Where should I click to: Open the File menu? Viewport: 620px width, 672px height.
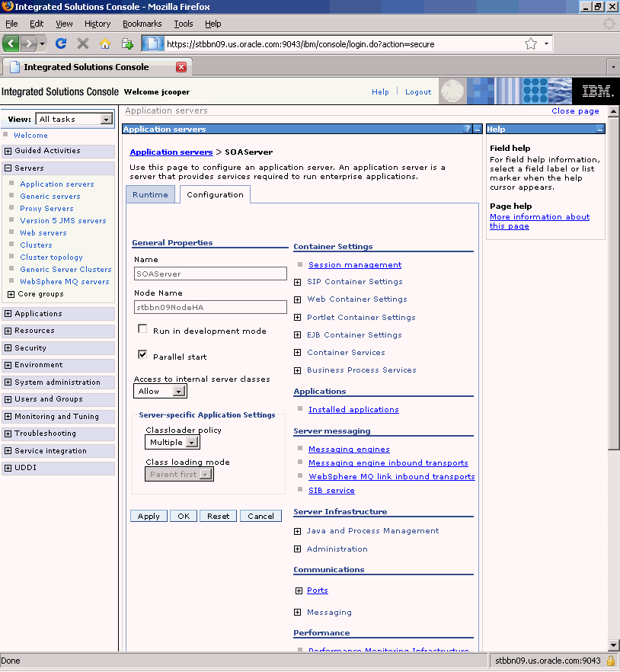pyautogui.click(x=11, y=24)
